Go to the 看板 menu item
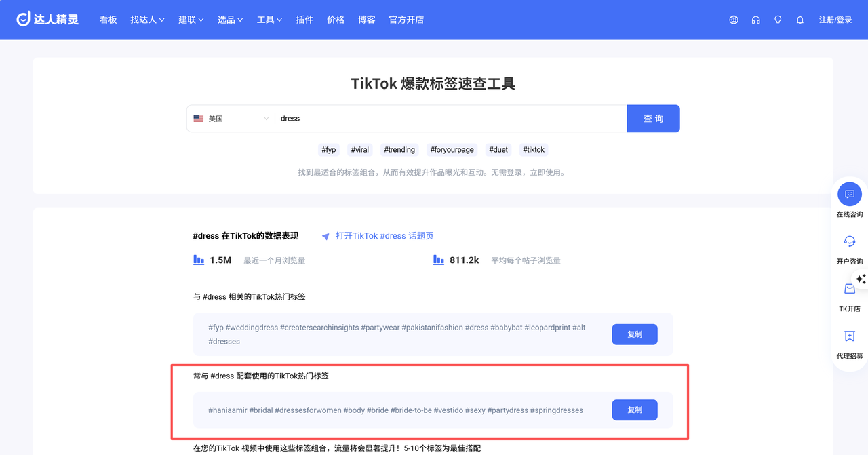The height and width of the screenshot is (455, 868). (x=108, y=20)
